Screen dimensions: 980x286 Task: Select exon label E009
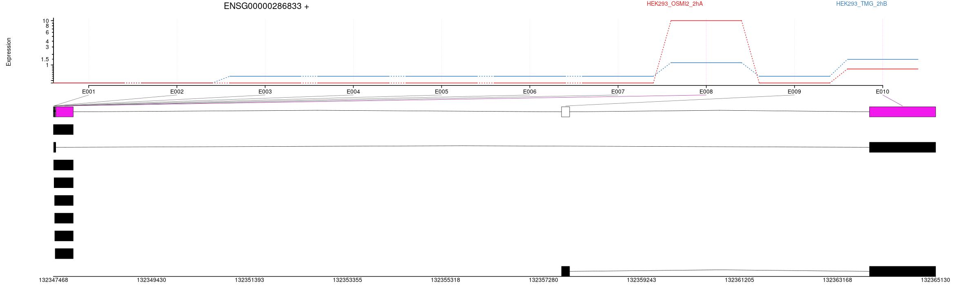(x=794, y=92)
